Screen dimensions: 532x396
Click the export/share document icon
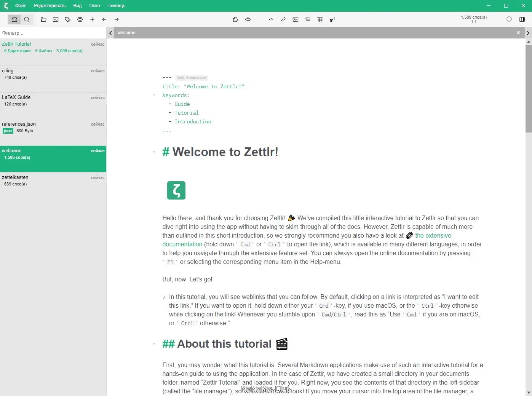pyautogui.click(x=236, y=19)
